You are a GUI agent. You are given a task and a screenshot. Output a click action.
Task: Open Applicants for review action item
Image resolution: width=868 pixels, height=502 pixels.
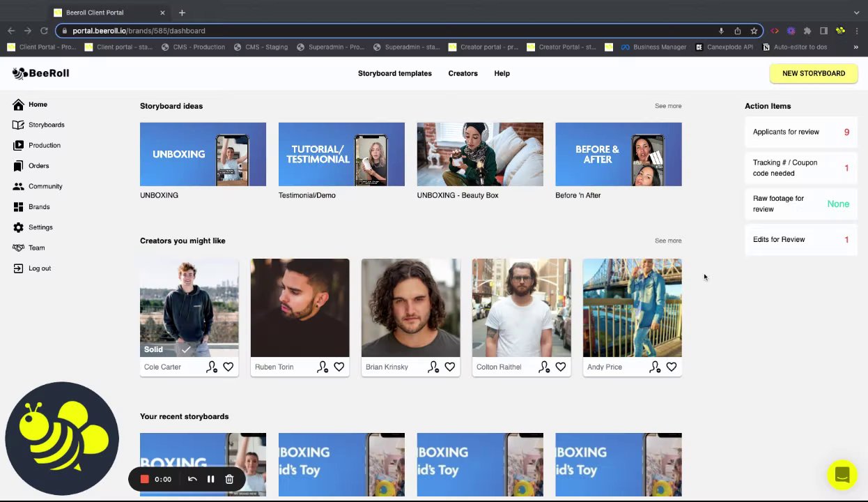pyautogui.click(x=801, y=132)
